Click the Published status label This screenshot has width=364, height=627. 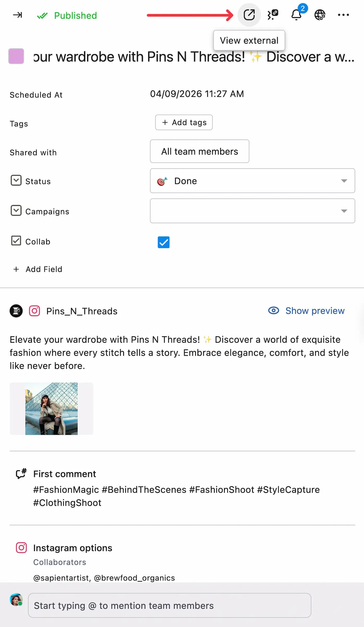(x=75, y=15)
